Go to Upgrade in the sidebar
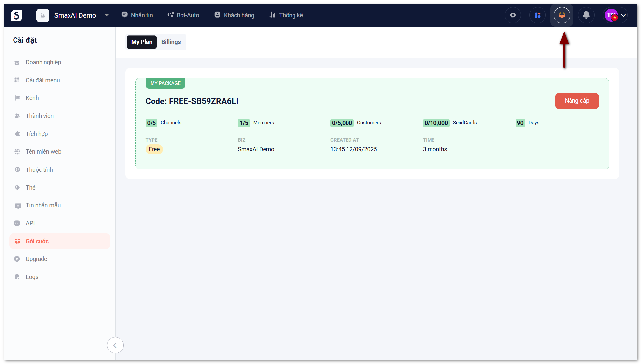 (36, 259)
